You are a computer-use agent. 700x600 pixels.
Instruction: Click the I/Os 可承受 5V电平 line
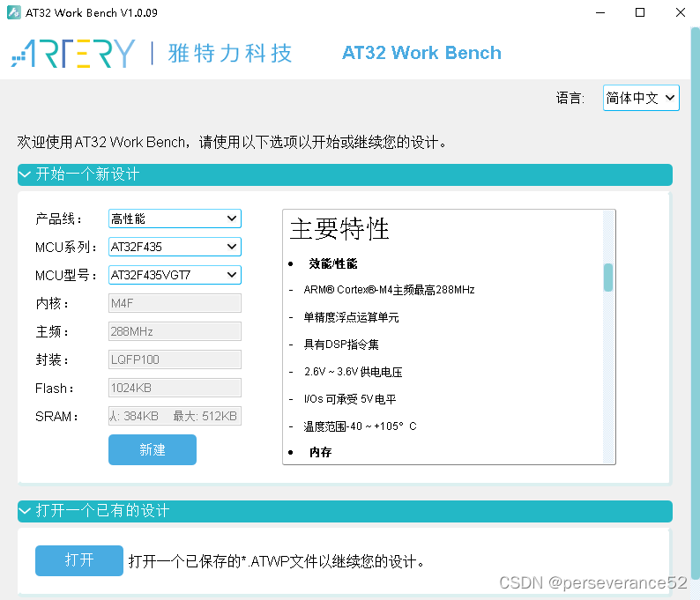(350, 399)
